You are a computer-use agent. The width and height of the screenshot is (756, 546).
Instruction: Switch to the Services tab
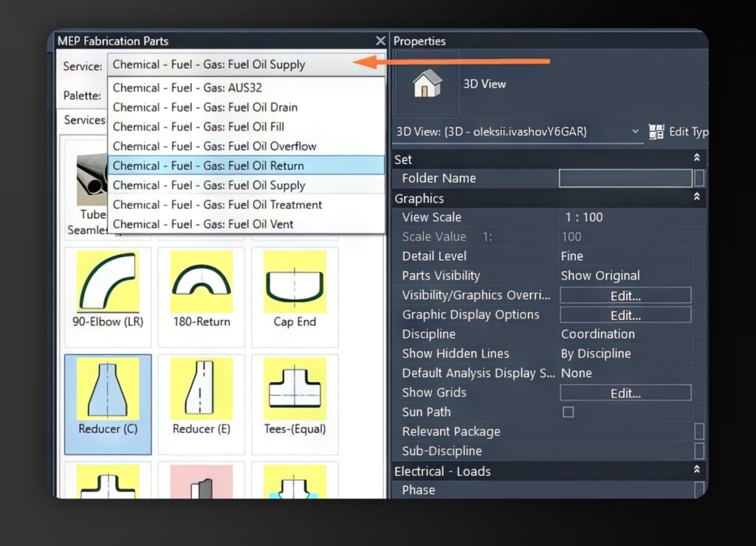84,120
